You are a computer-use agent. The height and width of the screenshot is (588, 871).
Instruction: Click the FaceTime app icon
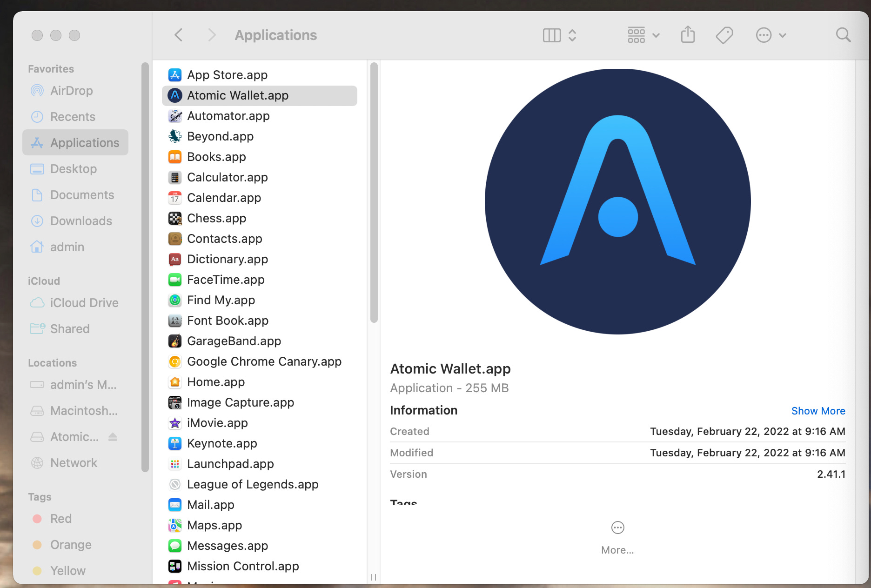pyautogui.click(x=175, y=280)
